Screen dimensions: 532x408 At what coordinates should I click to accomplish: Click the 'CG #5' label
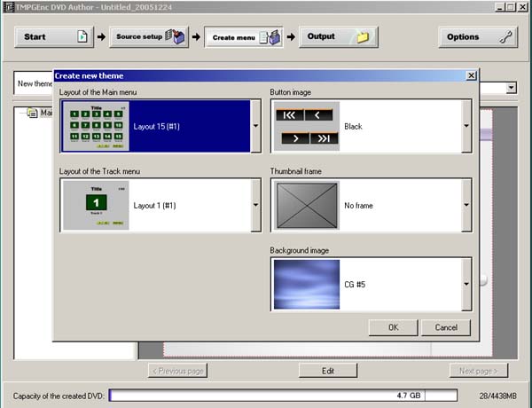pyautogui.click(x=355, y=285)
